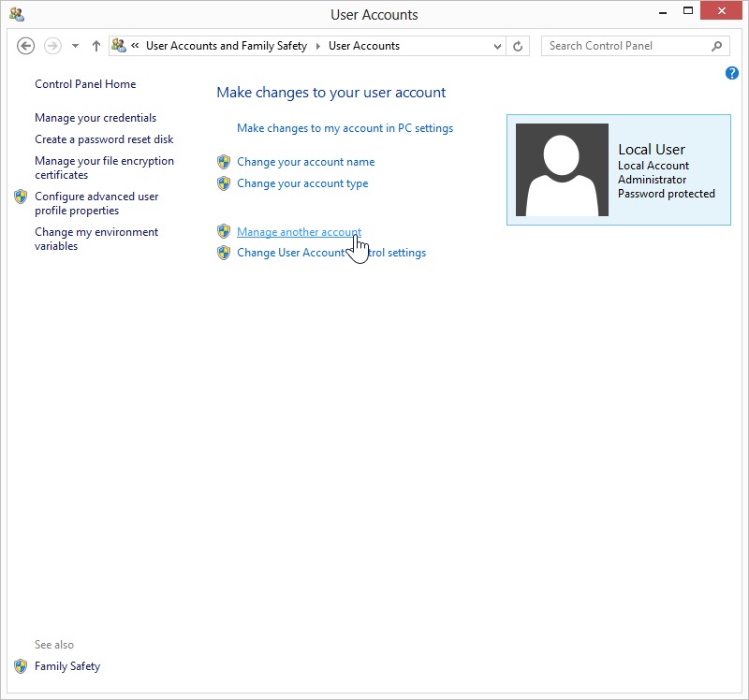Screen dimensions: 749x700
Task: Choose Change your account type
Action: pos(302,183)
